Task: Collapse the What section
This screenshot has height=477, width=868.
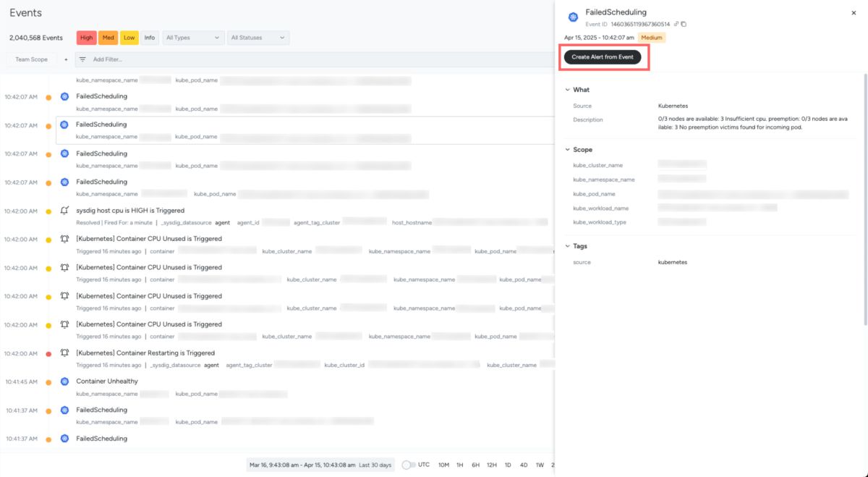Action: pos(568,90)
